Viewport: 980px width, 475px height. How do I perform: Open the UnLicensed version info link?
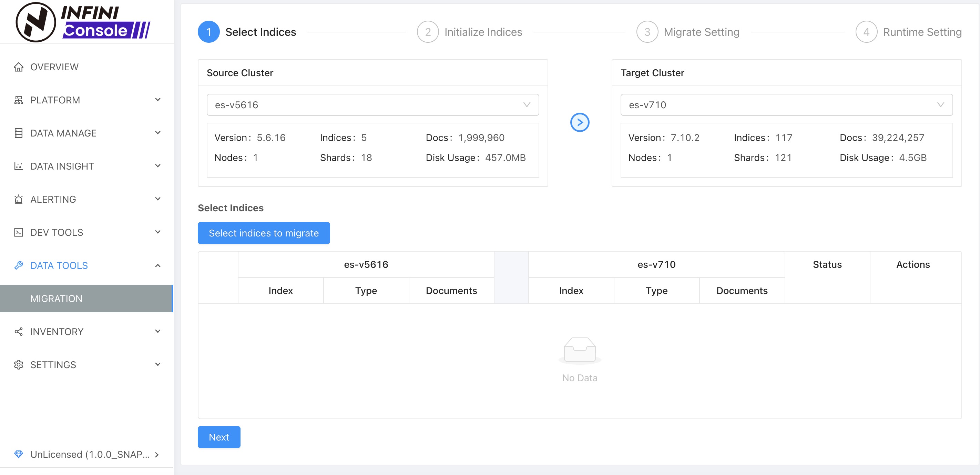click(90, 454)
